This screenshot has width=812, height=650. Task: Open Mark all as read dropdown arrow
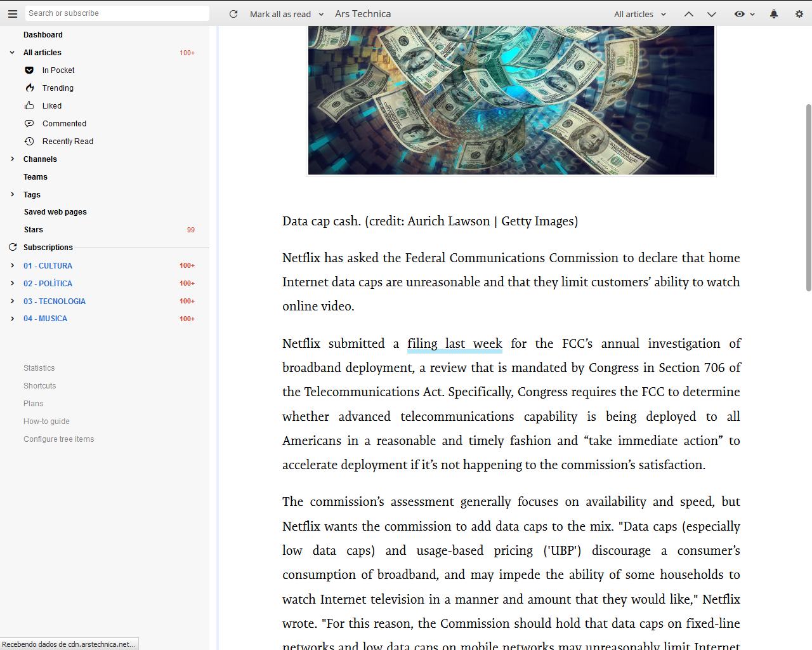(321, 14)
